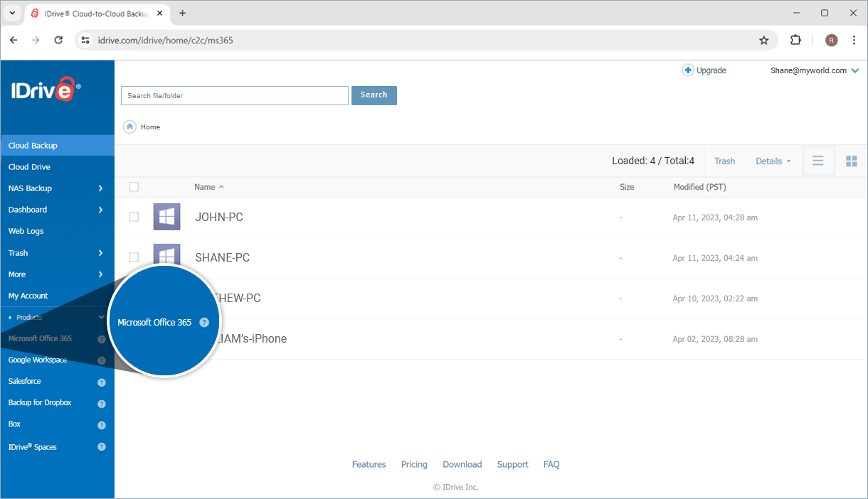Open Cloud Drive in the sidebar

point(29,167)
